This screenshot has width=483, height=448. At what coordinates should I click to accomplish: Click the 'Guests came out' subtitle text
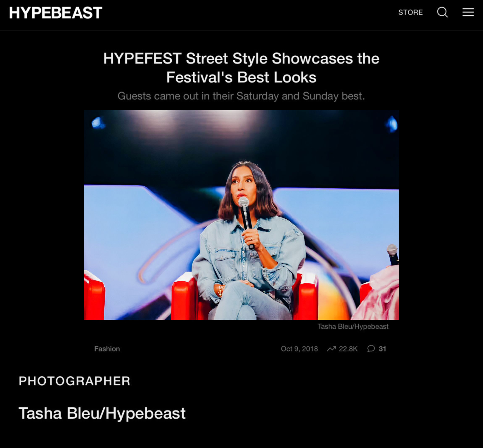tap(241, 96)
